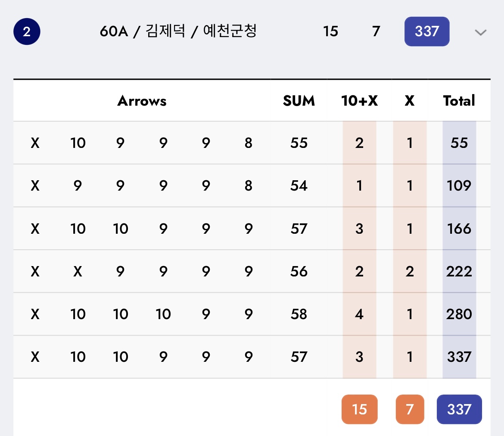Click the orange 7 summary badge
Image resolution: width=504 pixels, height=436 pixels.
pos(410,409)
